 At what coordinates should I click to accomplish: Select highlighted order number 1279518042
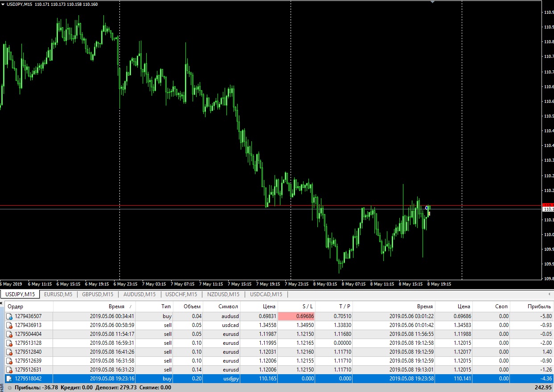tap(28, 379)
